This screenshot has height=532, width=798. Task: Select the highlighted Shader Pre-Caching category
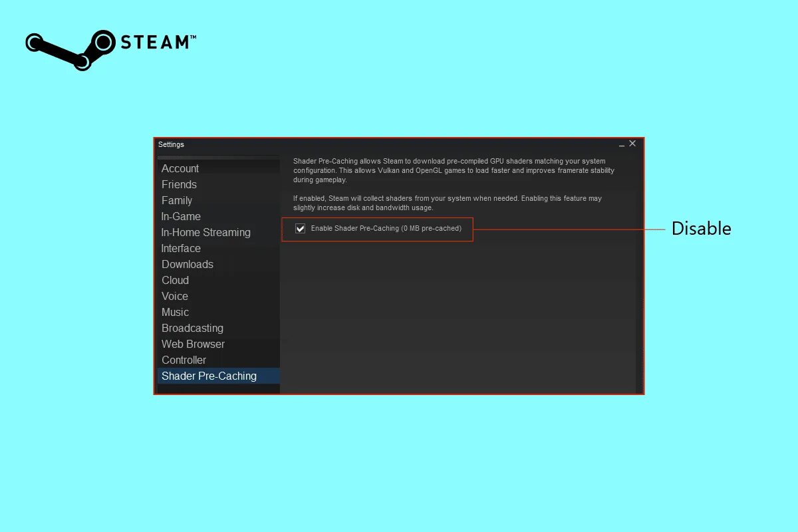[218, 376]
